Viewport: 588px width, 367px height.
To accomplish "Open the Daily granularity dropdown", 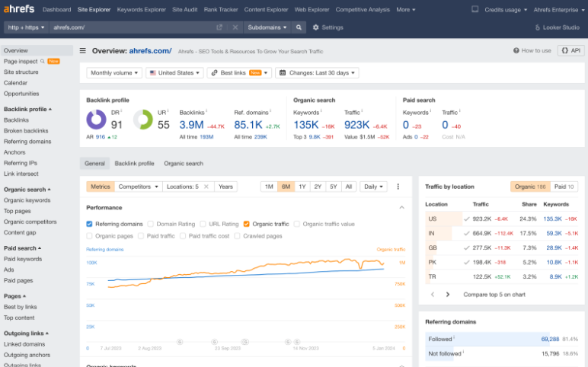I will click(x=373, y=187).
